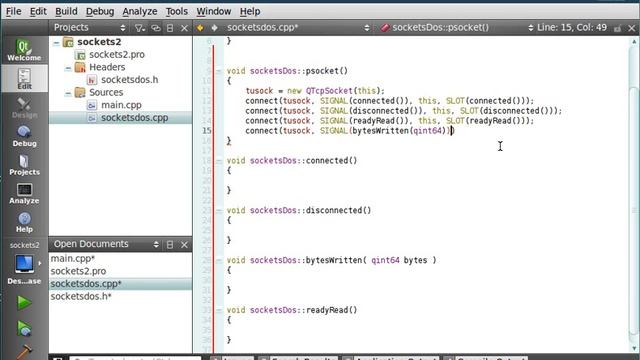Open Projects mode in sidebar
This screenshot has width=640, height=360.
point(24,164)
